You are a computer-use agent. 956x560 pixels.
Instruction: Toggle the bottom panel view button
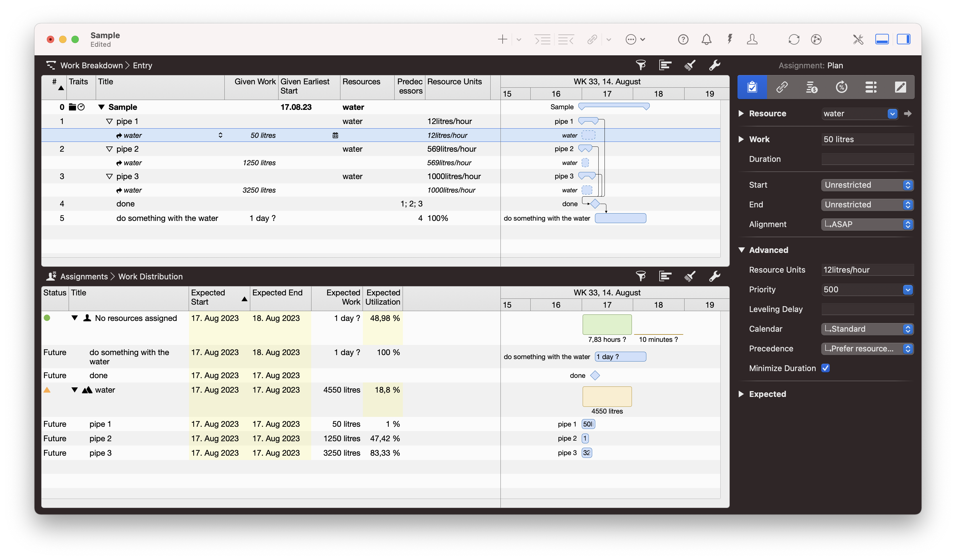point(882,39)
